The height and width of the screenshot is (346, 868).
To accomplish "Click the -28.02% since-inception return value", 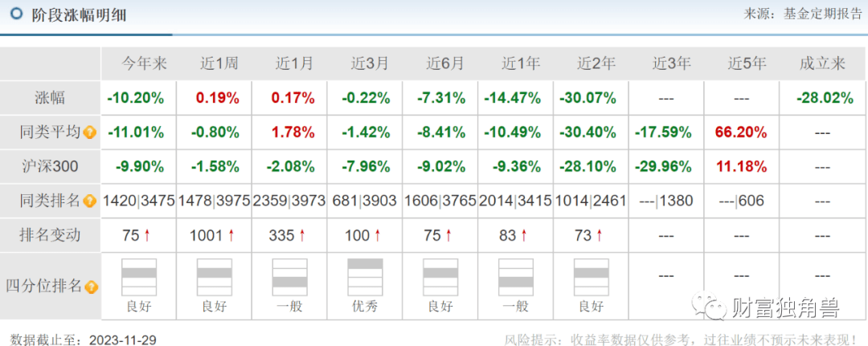I will 825,99.
